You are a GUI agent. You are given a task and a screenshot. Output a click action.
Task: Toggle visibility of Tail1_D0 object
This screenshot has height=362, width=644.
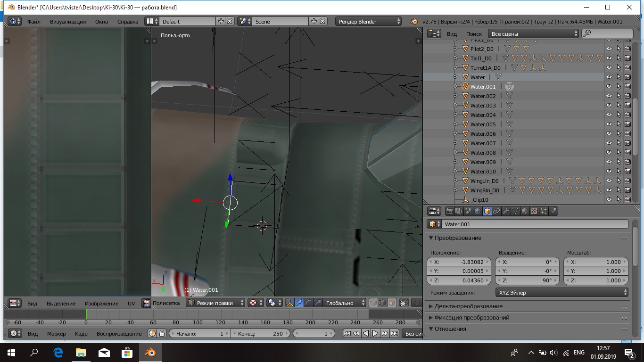609,58
